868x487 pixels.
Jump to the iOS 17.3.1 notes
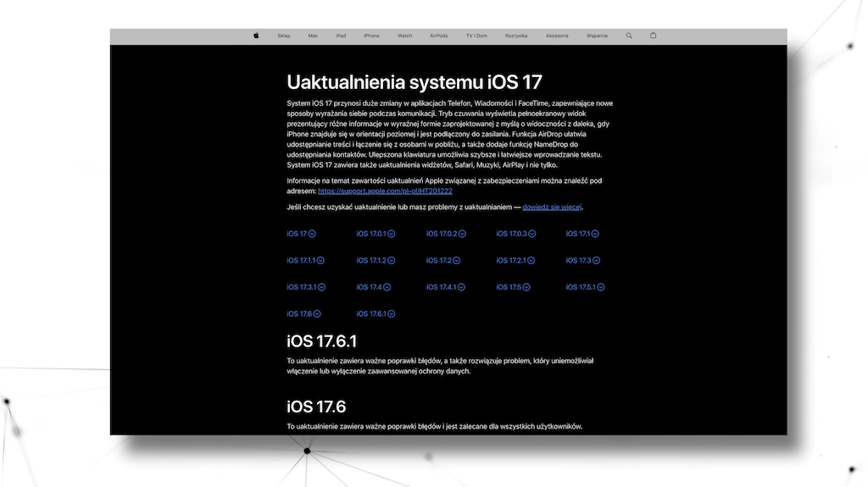[x=306, y=286]
